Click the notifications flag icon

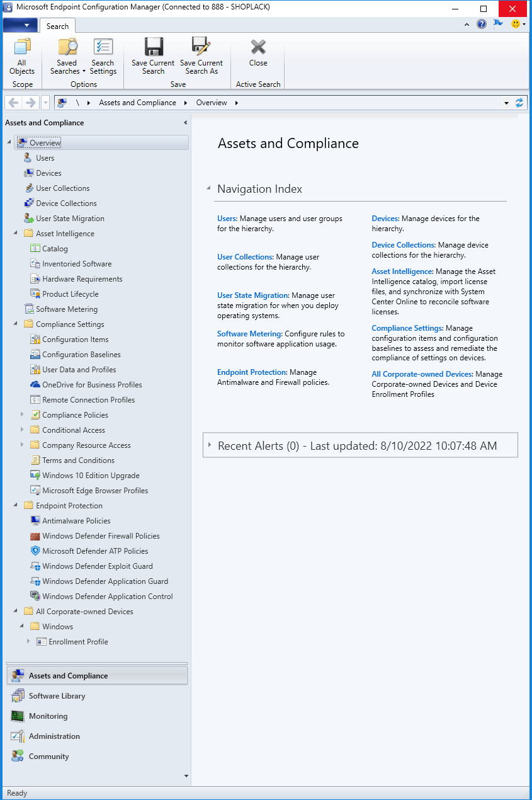point(498,25)
